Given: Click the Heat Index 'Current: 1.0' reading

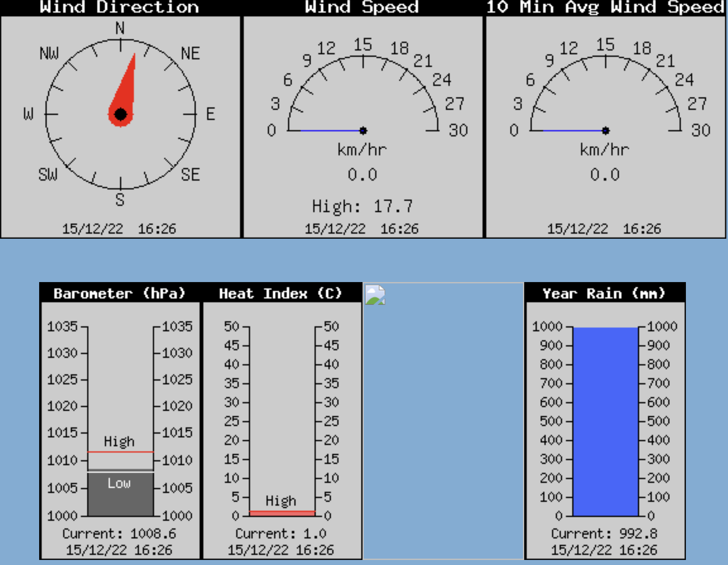Looking at the screenshot, I should click(281, 534).
